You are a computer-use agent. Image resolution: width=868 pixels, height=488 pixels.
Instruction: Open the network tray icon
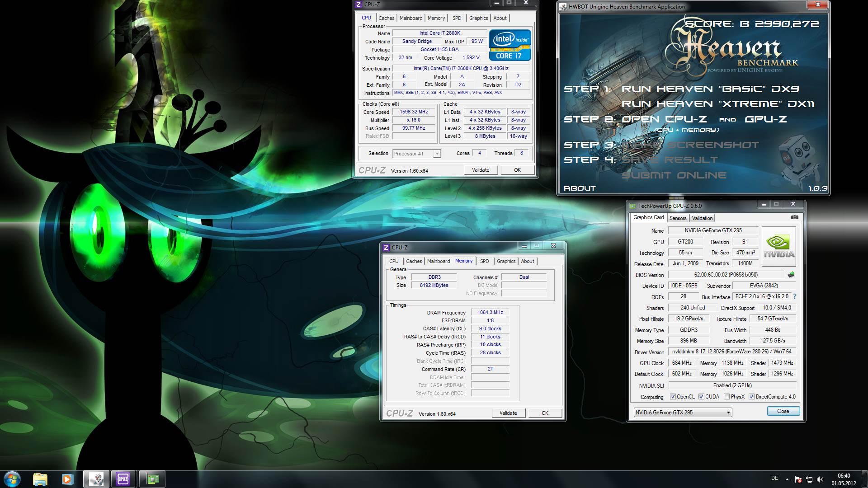click(x=809, y=479)
